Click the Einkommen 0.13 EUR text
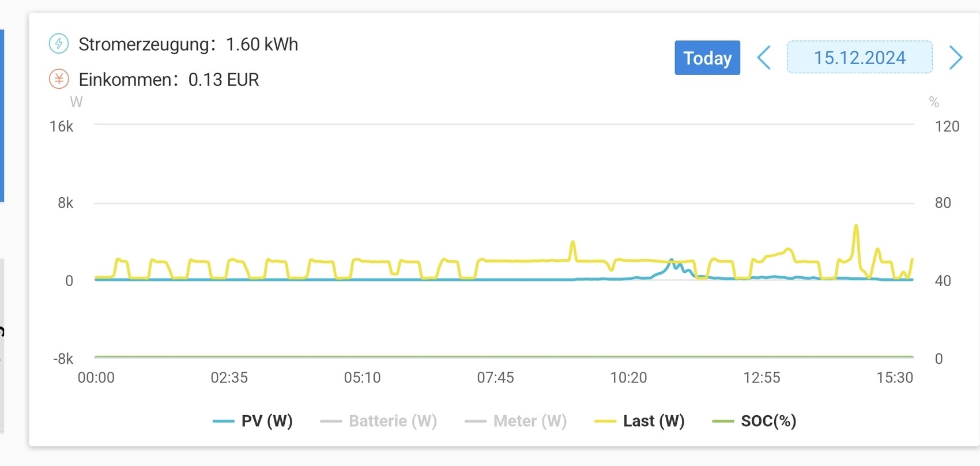Screen dimensions: 980x466 (x=168, y=80)
